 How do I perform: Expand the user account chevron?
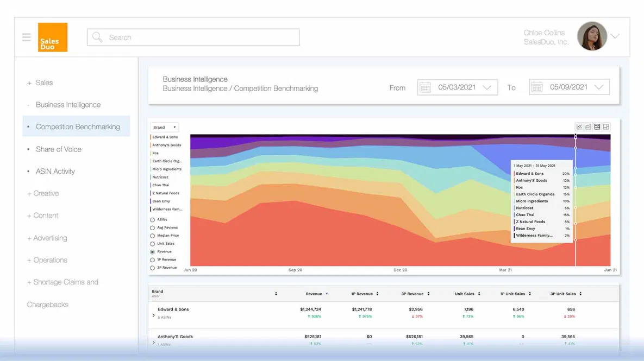[615, 36]
